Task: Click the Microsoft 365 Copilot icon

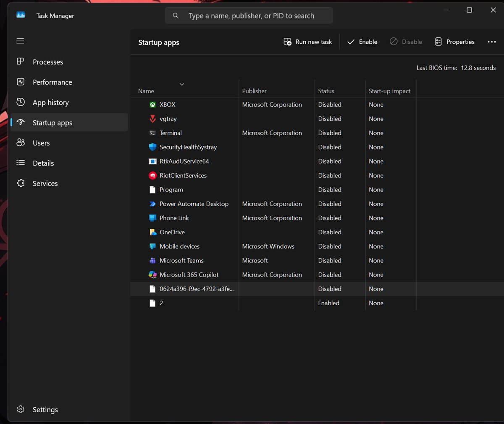Action: pos(152,275)
